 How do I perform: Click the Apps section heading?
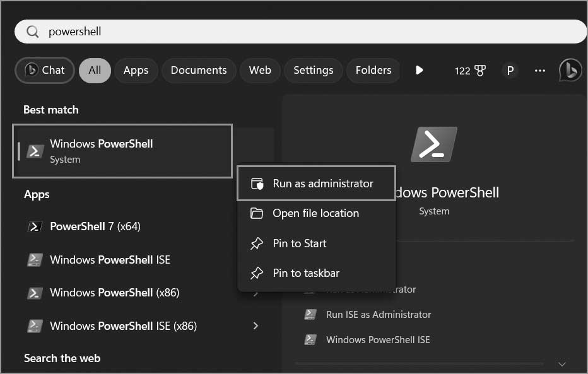tap(37, 194)
